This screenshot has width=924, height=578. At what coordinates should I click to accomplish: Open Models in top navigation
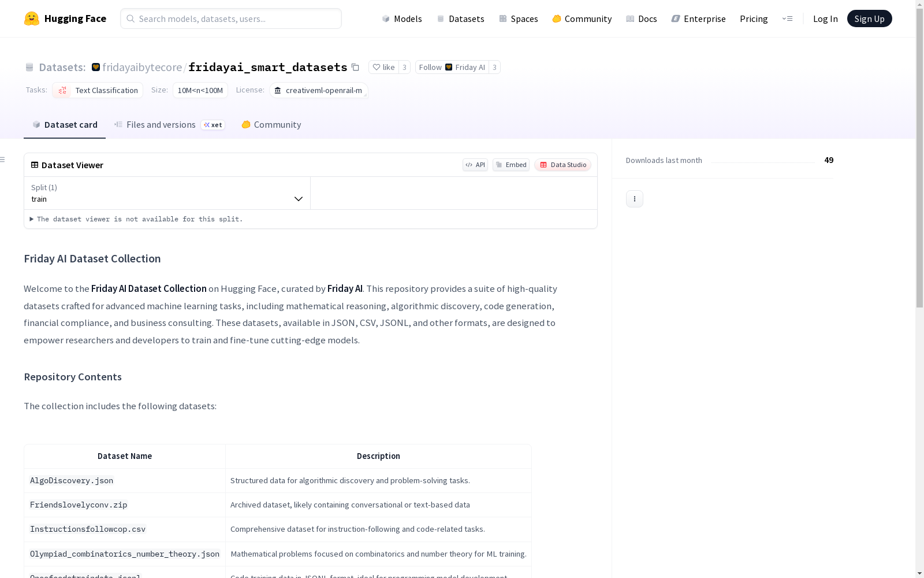click(402, 18)
